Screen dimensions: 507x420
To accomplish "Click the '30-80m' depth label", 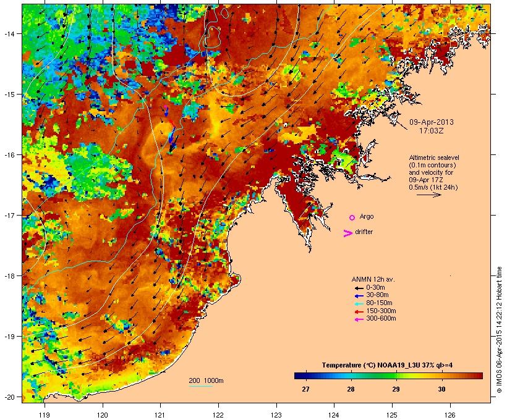I will (x=377, y=295).
